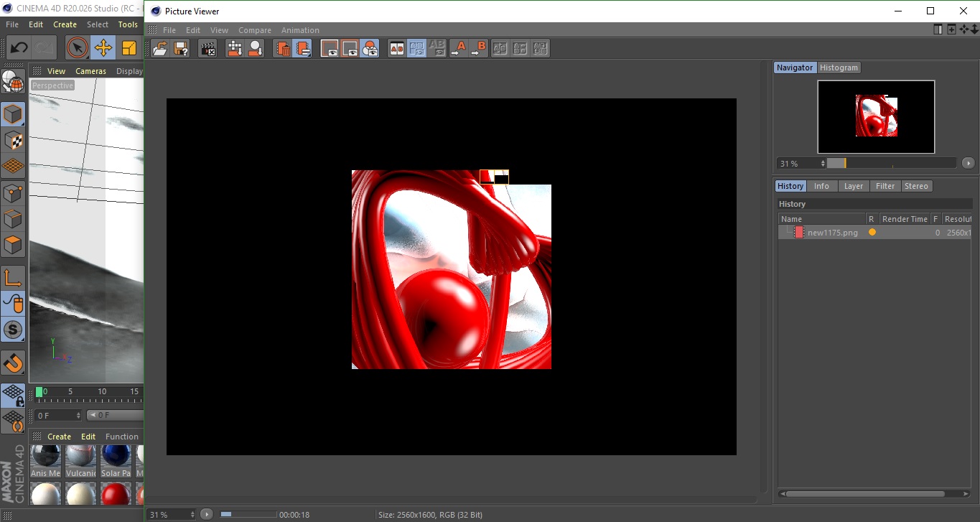Screen dimensions: 980x522
Task: Click the round arrow beside bottom zoom field
Action: click(x=207, y=514)
